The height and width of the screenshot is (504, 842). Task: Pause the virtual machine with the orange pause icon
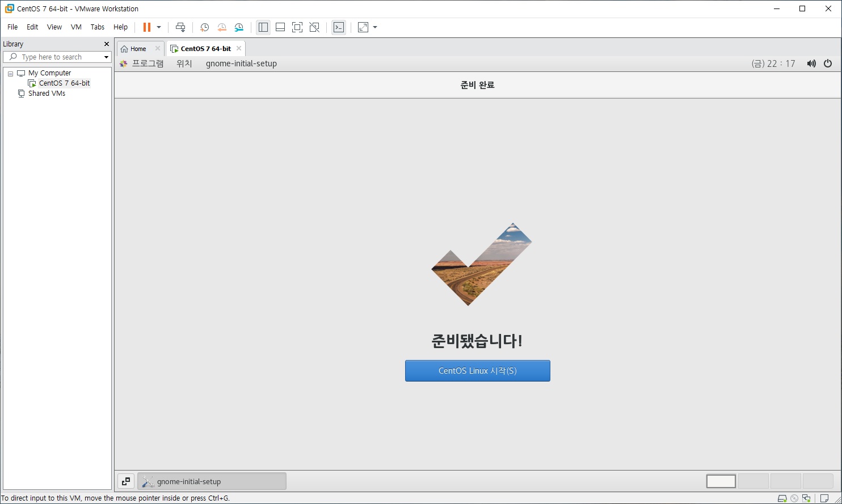pyautogui.click(x=147, y=27)
